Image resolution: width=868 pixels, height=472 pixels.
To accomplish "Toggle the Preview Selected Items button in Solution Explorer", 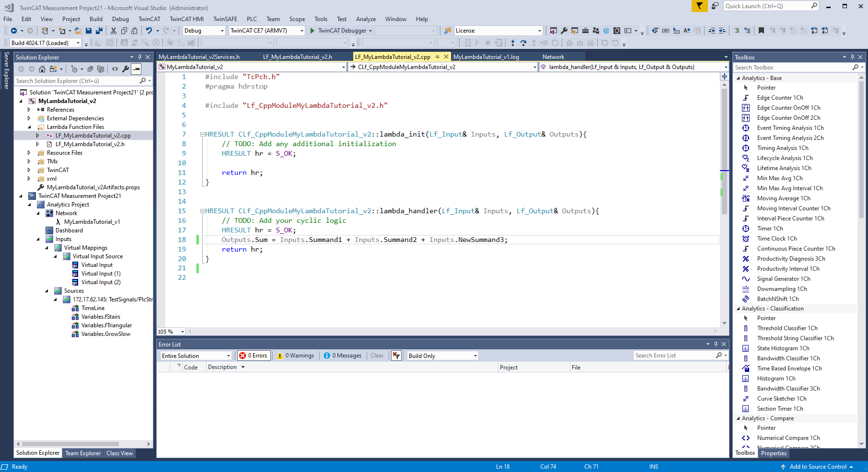I will click(x=137, y=69).
